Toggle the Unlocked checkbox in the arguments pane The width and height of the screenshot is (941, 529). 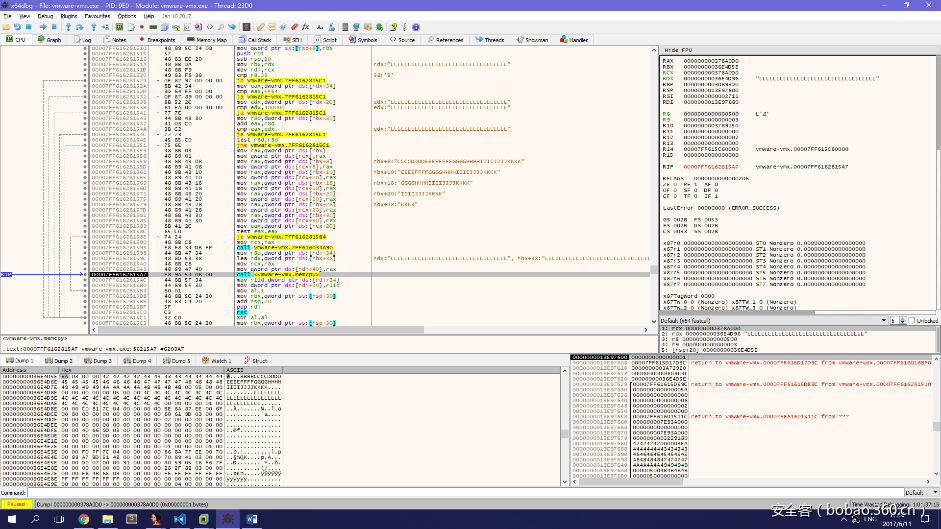point(911,320)
